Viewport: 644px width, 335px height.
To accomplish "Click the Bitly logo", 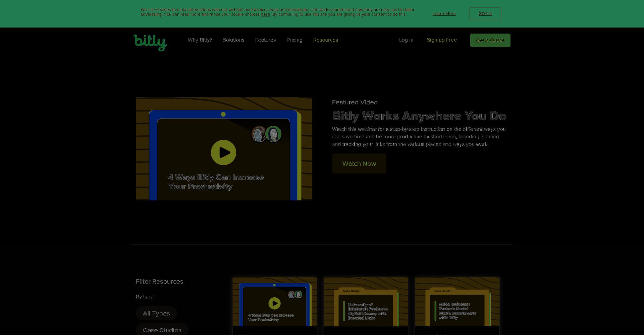I will coord(150,42).
